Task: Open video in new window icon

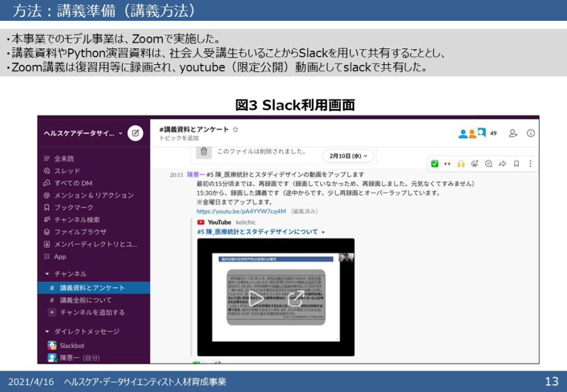Action: pyautogui.click(x=295, y=298)
